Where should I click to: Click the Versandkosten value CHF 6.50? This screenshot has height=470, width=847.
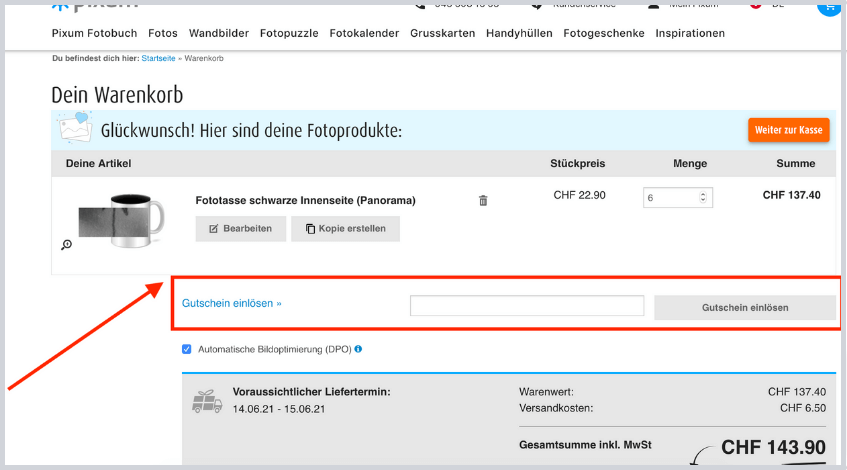pyautogui.click(x=803, y=408)
